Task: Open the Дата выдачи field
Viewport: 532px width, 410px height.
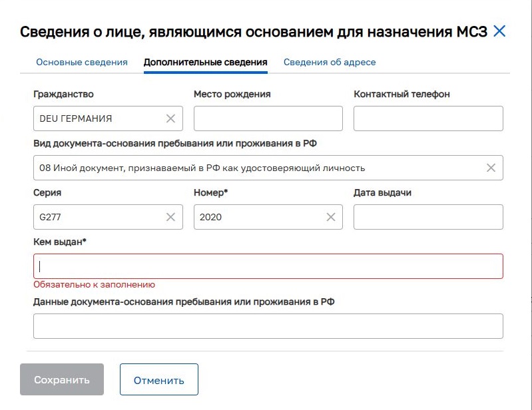Action: (x=428, y=217)
